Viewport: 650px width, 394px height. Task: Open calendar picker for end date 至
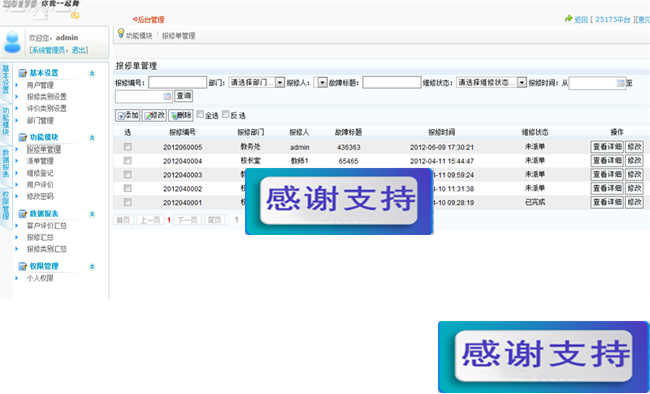(x=167, y=96)
